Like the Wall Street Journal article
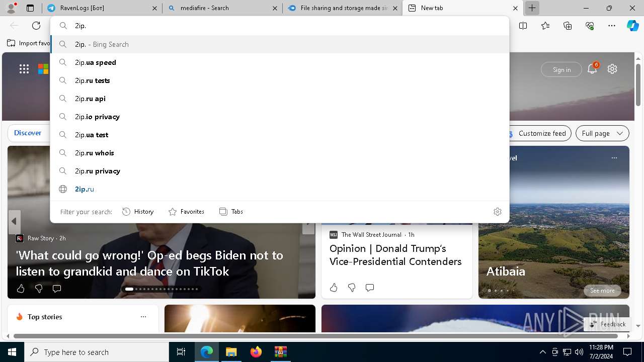Image resolution: width=644 pixels, height=362 pixels. click(x=333, y=288)
